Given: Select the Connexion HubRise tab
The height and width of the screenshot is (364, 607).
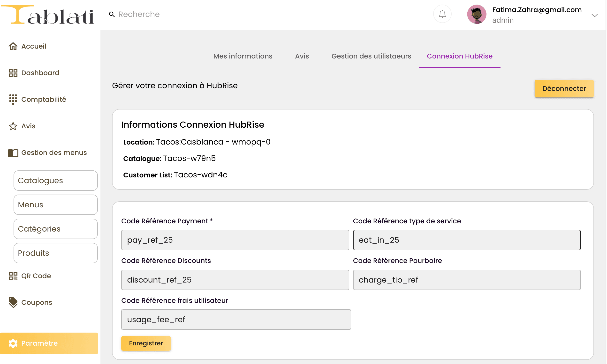Looking at the screenshot, I should pos(459,56).
